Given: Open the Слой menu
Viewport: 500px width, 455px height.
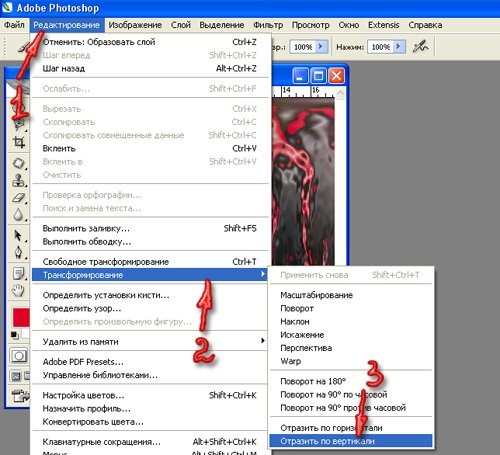Looking at the screenshot, I should coord(181,25).
